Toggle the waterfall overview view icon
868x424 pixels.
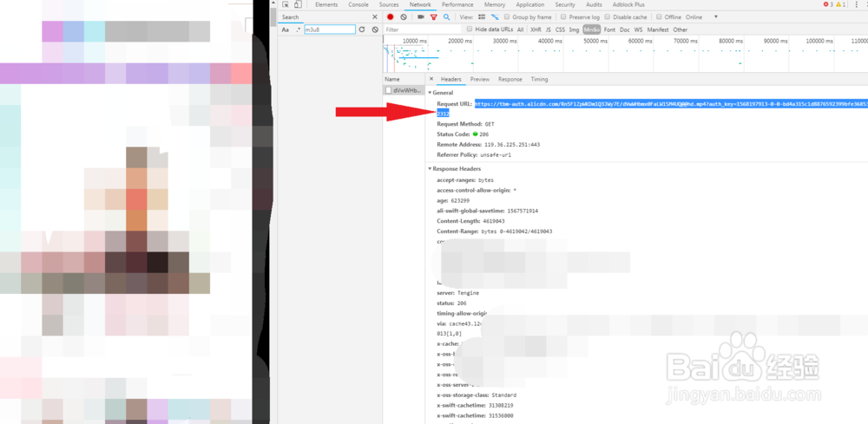tap(495, 17)
